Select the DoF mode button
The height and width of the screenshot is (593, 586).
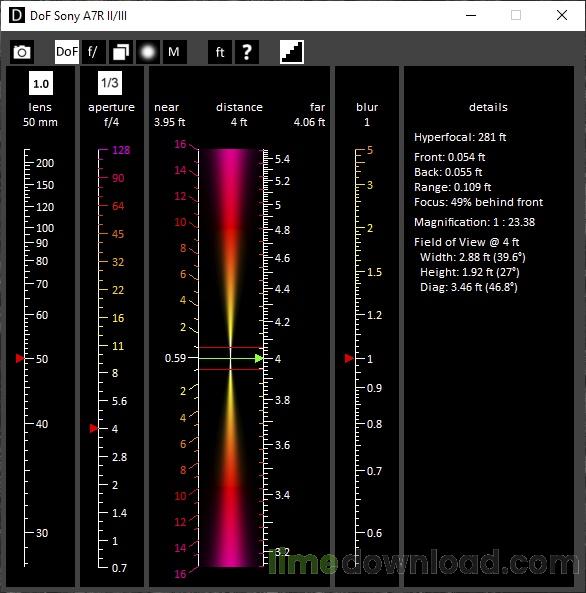(x=67, y=52)
